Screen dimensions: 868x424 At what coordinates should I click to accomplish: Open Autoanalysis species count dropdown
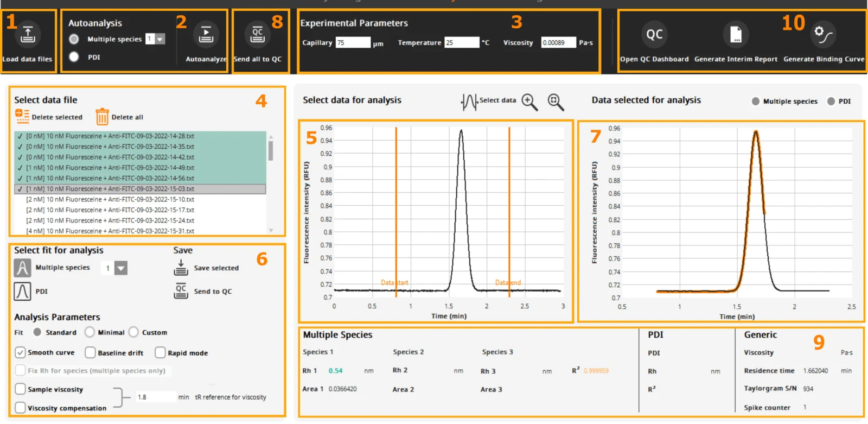pos(159,39)
